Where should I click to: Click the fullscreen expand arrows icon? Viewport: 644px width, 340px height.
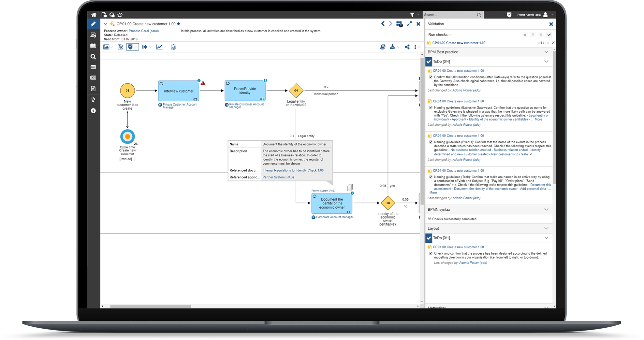(x=409, y=24)
